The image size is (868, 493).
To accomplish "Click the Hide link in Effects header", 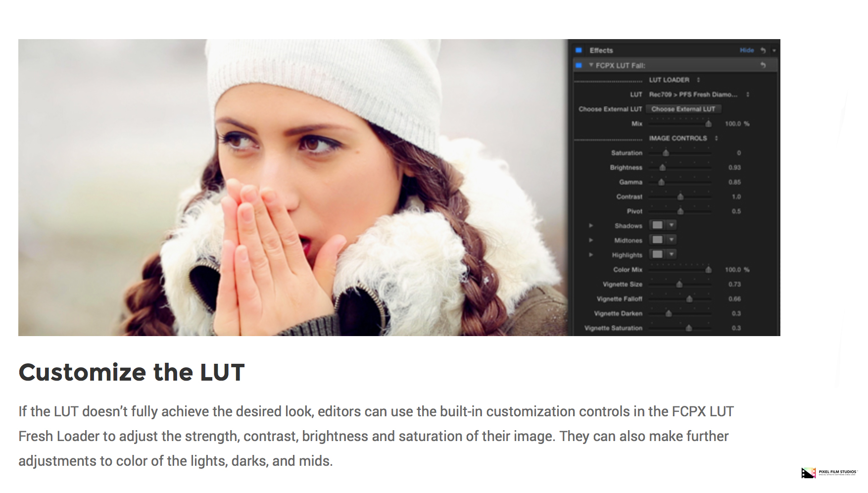I will pos(747,50).
